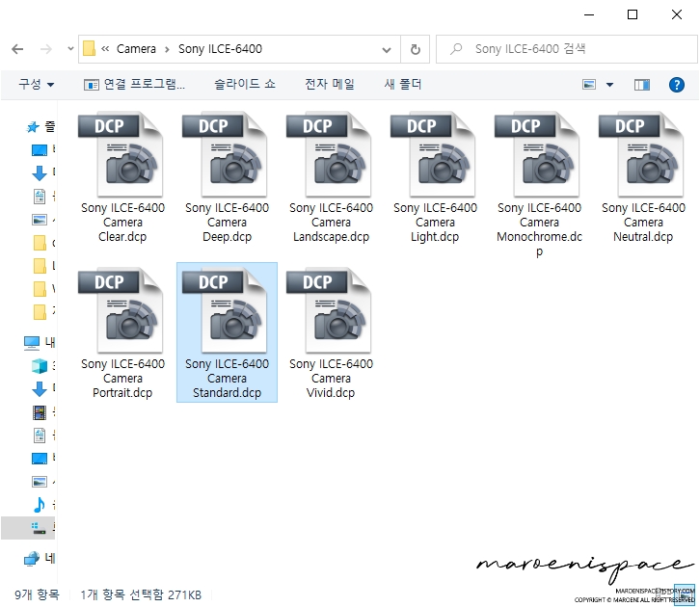Open 3D Objects cube in sidebar

coord(40,366)
